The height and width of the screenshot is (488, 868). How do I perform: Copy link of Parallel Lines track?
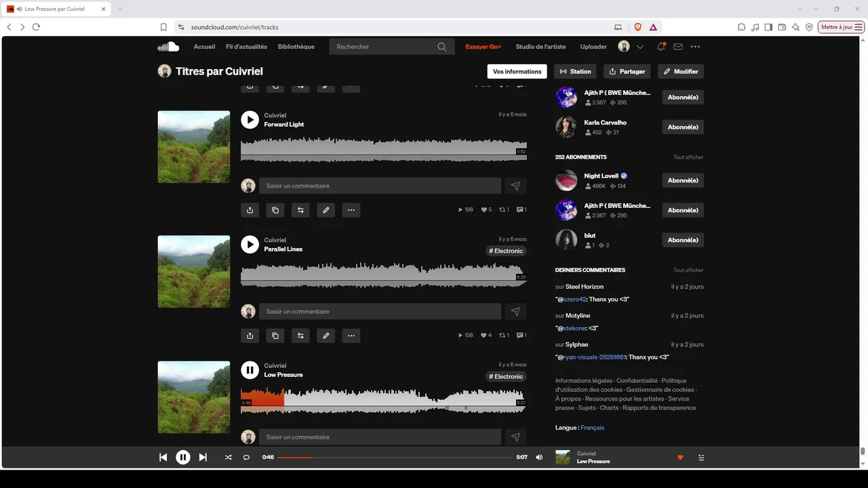coord(275,335)
